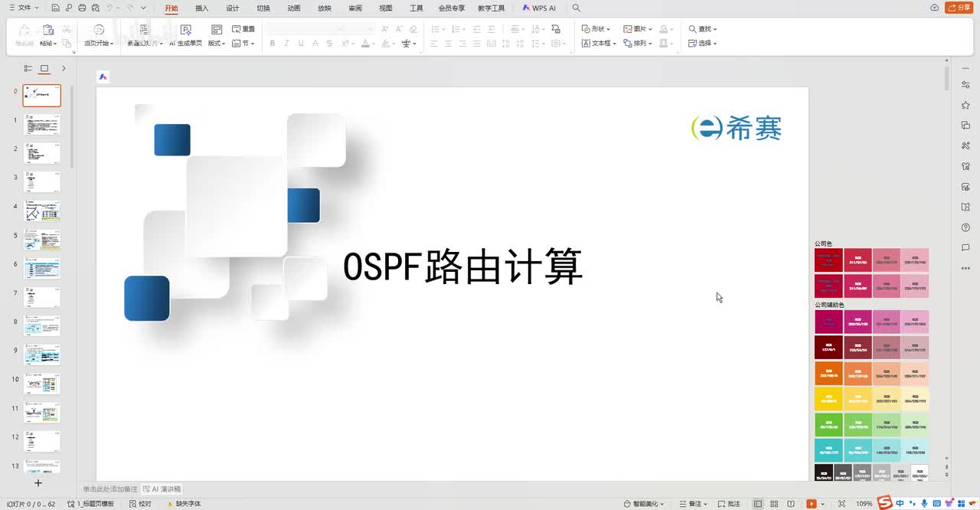The image size is (980, 510).
Task: Click the orange slideshow play button
Action: [x=812, y=504]
